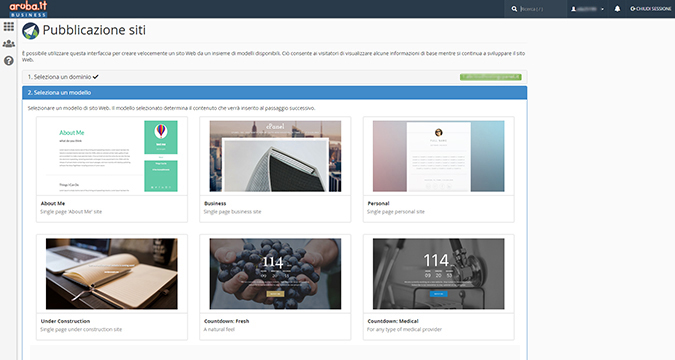Select the Countdown: Fresh template thumbnail

275,274
